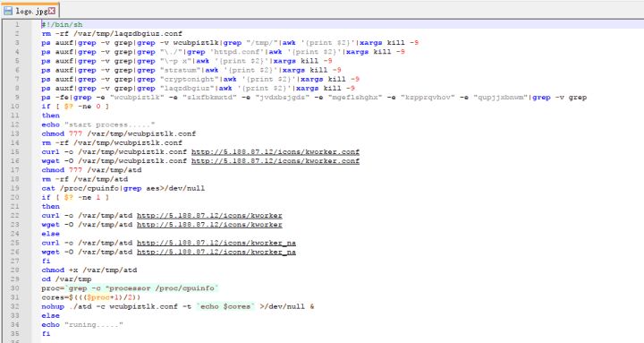Click line number 9 in the margin

point(17,98)
